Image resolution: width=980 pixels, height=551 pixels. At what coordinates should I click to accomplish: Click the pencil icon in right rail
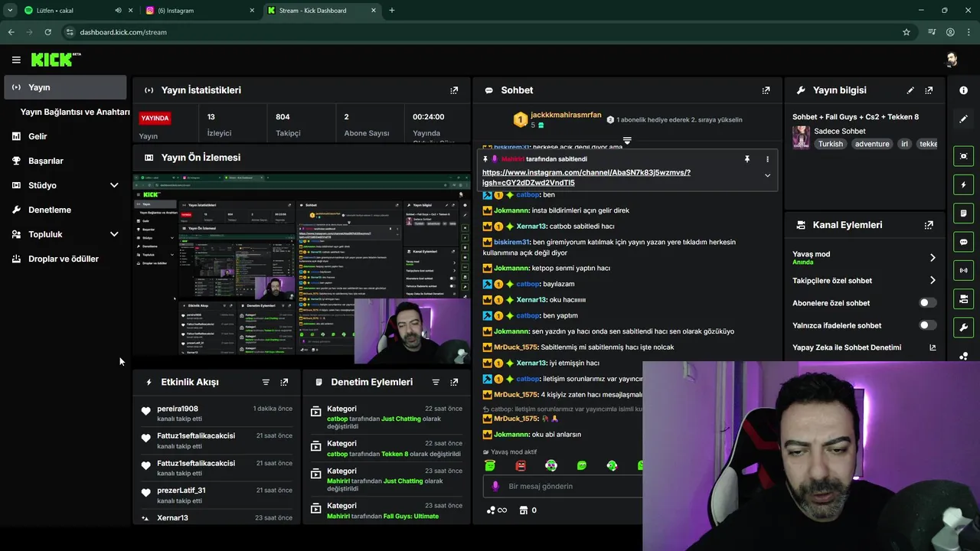pos(963,119)
